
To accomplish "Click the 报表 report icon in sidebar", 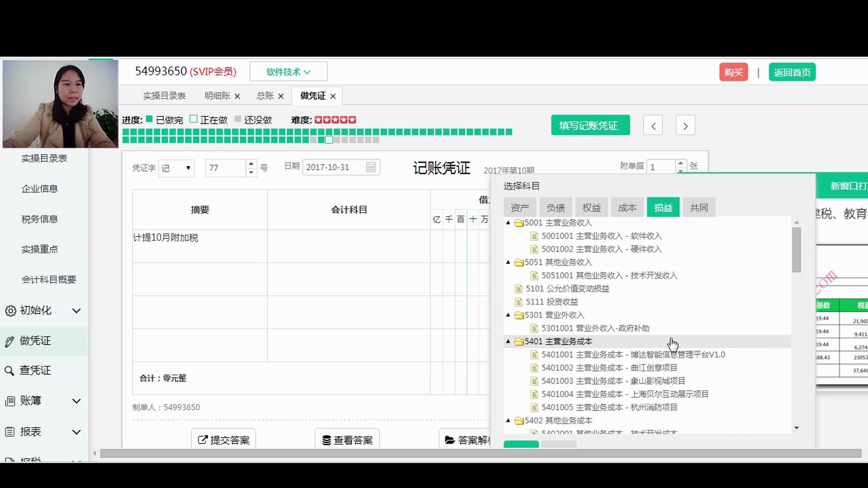I will (10, 432).
